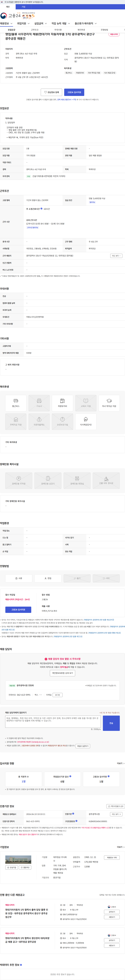Open the 생산관리 대리/과장 job posting
The image size is (125, 980).
[x=27, y=940]
